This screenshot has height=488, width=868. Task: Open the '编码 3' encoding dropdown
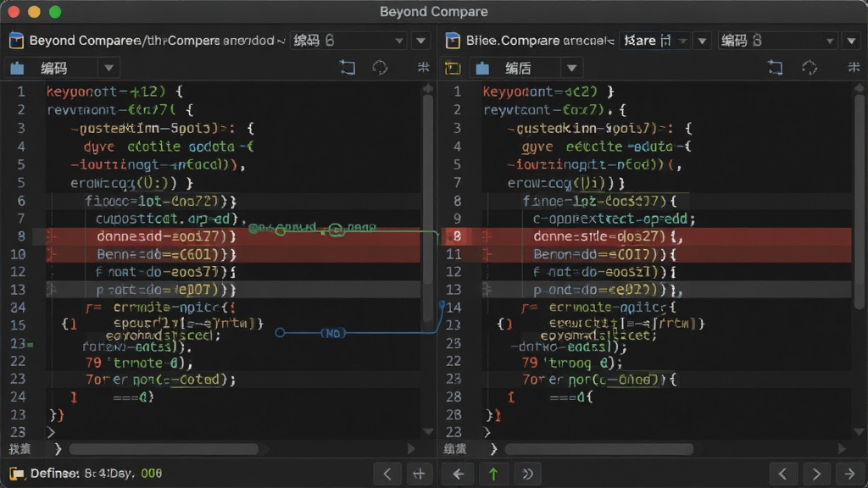(x=777, y=41)
